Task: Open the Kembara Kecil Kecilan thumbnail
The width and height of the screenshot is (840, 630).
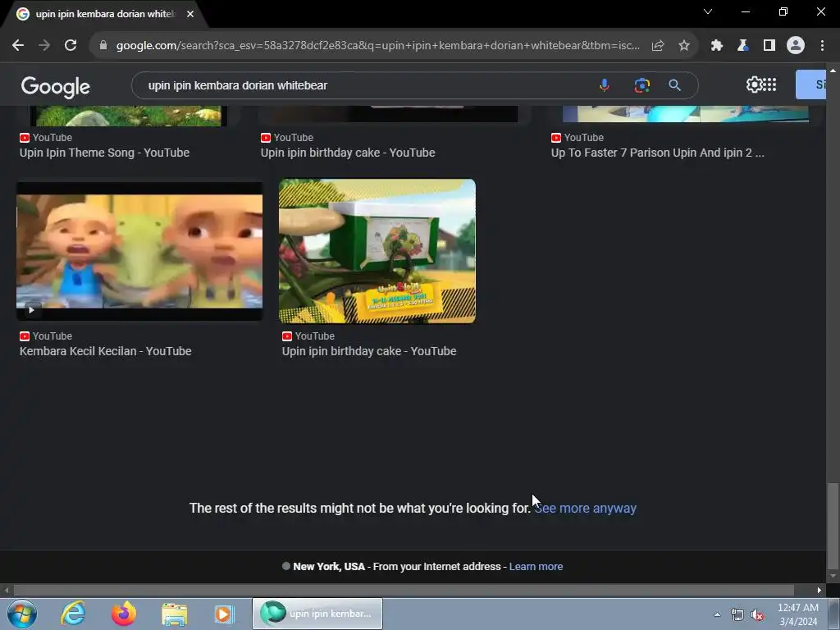Action: pos(139,251)
